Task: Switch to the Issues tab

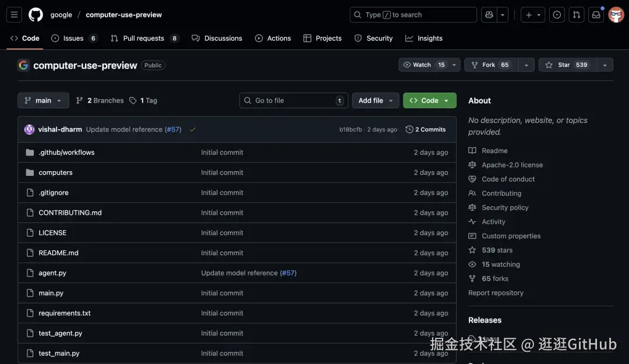Action: 74,38
